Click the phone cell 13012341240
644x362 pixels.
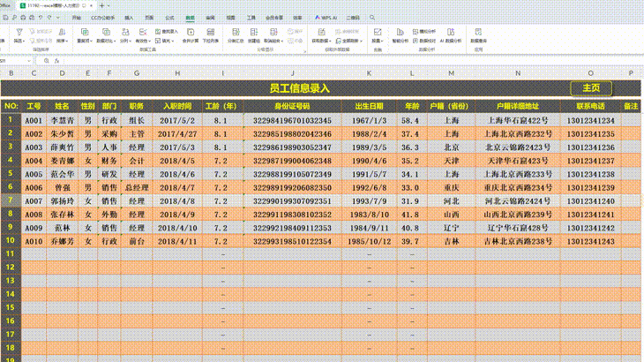tap(590, 201)
